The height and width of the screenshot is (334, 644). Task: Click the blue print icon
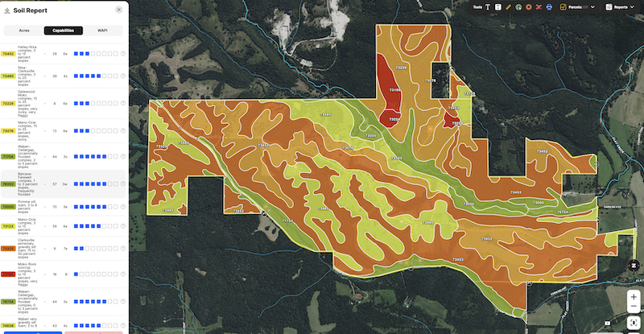pos(549,6)
